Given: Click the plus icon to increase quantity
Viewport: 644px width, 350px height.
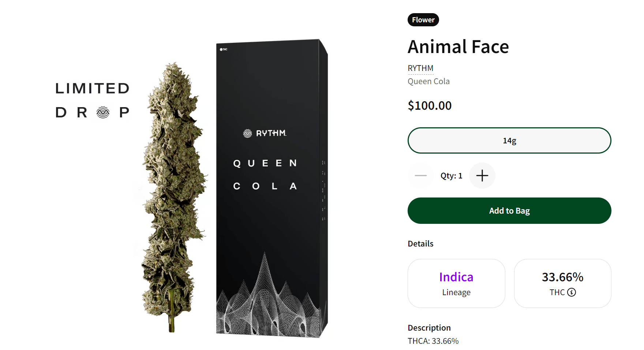Looking at the screenshot, I should pos(482,176).
